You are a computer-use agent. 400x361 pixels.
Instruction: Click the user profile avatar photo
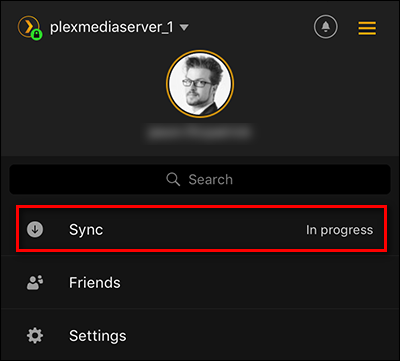[200, 83]
